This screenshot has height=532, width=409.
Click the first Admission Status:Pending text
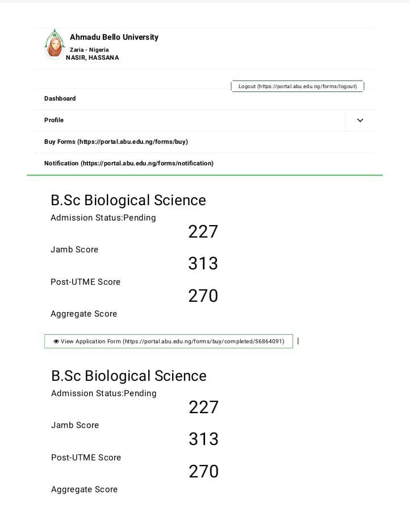103,218
